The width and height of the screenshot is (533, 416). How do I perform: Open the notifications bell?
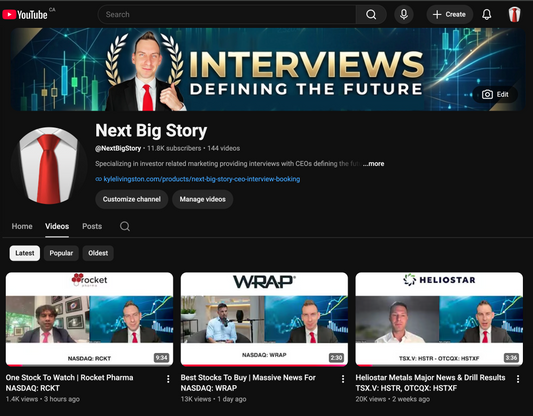pos(487,15)
